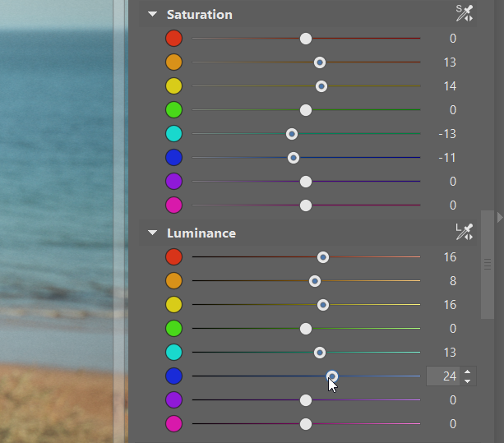This screenshot has width=504, height=443.
Task: Decrease blue Luminance value with down arrow
Action: coord(468,381)
